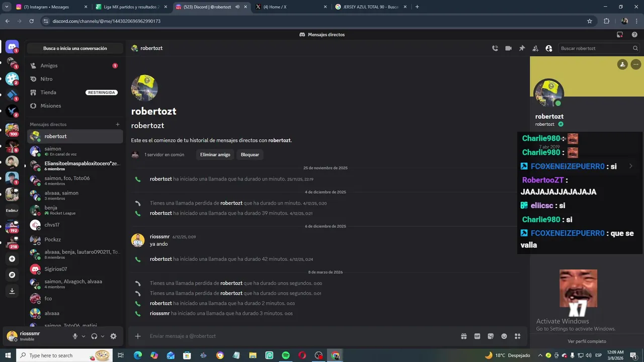The width and height of the screenshot is (644, 362).
Task: Open friend options on profile banner
Action: [623, 64]
